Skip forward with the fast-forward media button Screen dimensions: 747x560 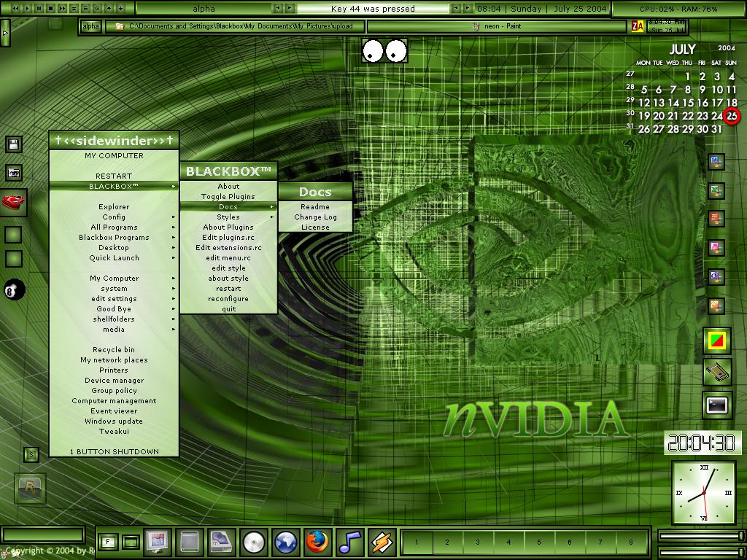63,8
